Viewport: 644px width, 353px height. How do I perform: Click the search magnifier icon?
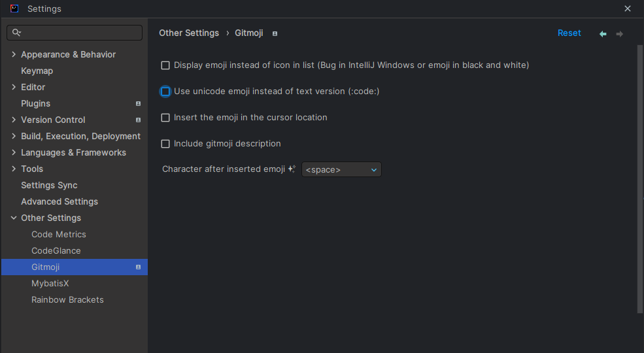point(16,33)
